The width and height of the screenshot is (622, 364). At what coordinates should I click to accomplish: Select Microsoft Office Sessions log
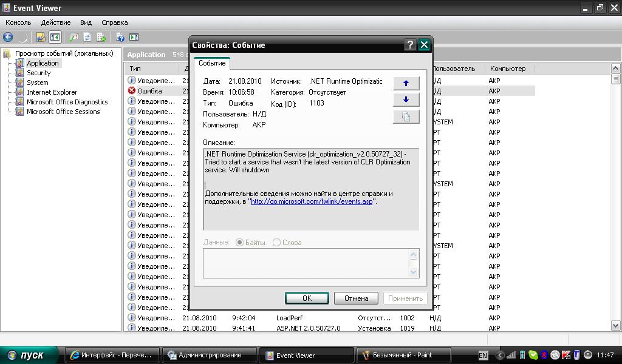pos(63,112)
